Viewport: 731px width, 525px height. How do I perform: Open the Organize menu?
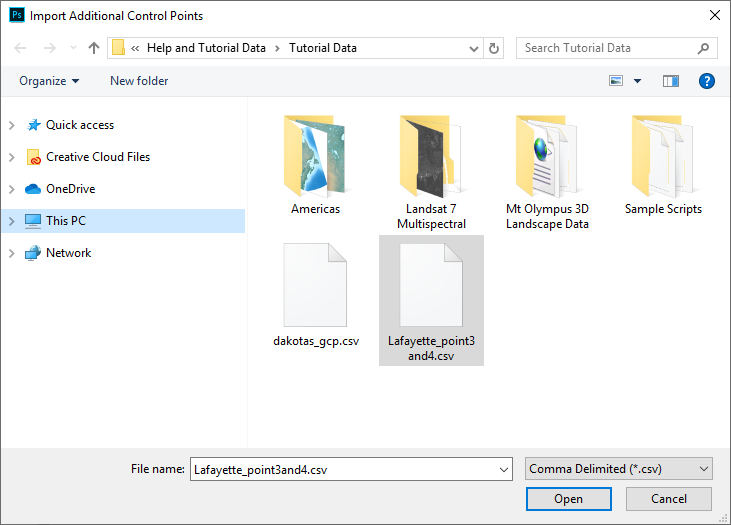[x=49, y=81]
